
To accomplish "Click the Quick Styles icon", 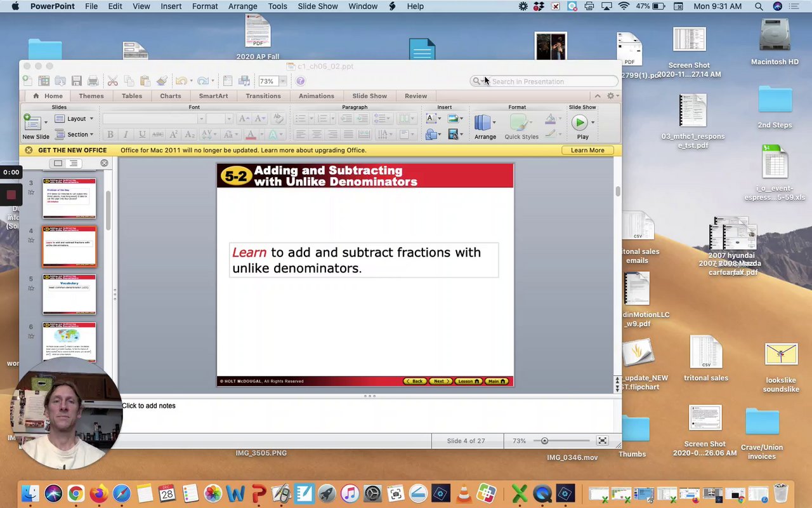I will pyautogui.click(x=519, y=123).
